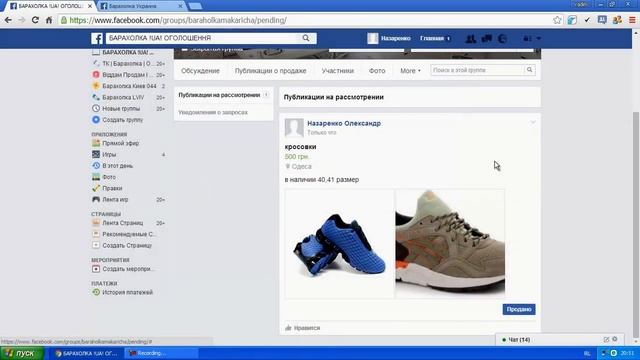The image size is (640, 360).
Task: Open the Участники tab
Action: click(338, 71)
